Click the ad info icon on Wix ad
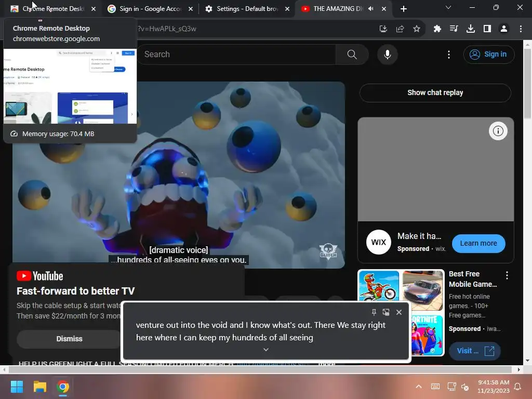 click(498, 131)
